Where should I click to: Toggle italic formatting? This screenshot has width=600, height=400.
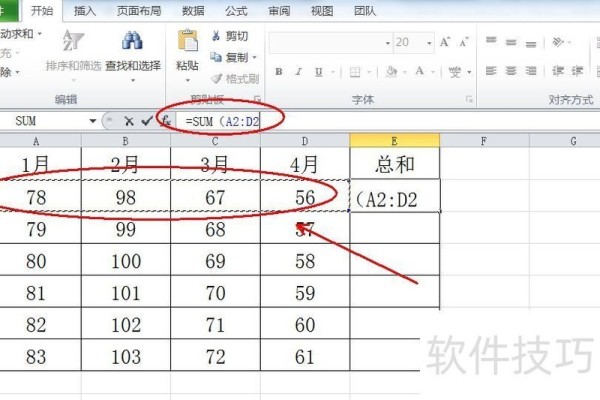point(298,72)
